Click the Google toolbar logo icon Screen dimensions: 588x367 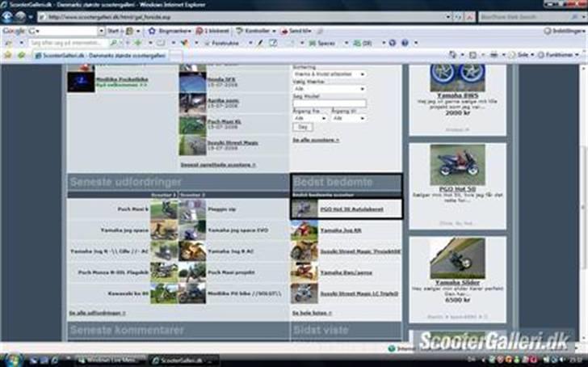15,31
